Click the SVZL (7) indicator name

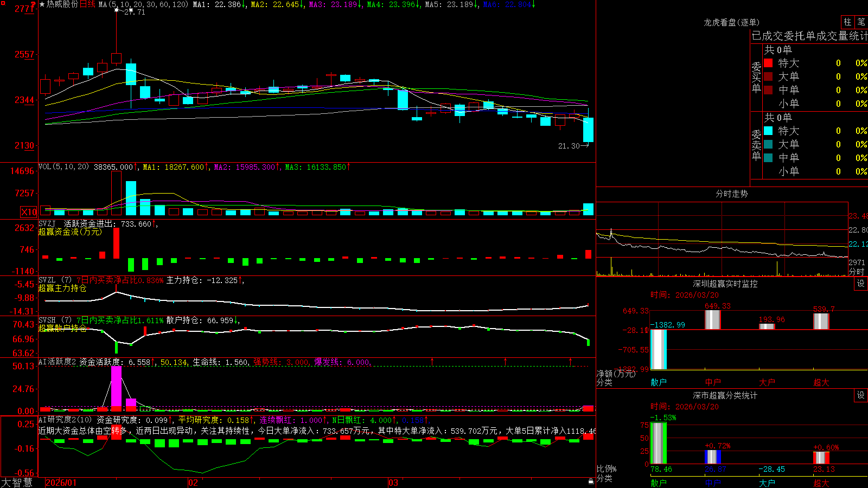point(55,280)
